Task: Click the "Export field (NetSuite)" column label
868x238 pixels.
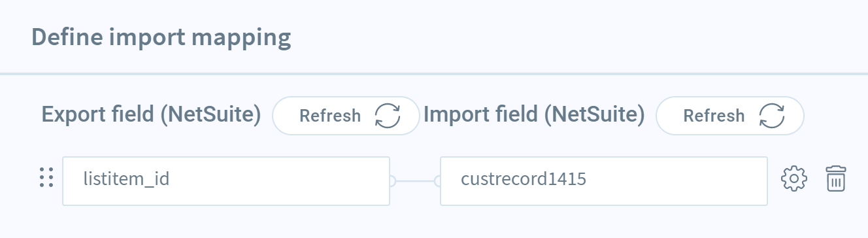Action: point(152,115)
